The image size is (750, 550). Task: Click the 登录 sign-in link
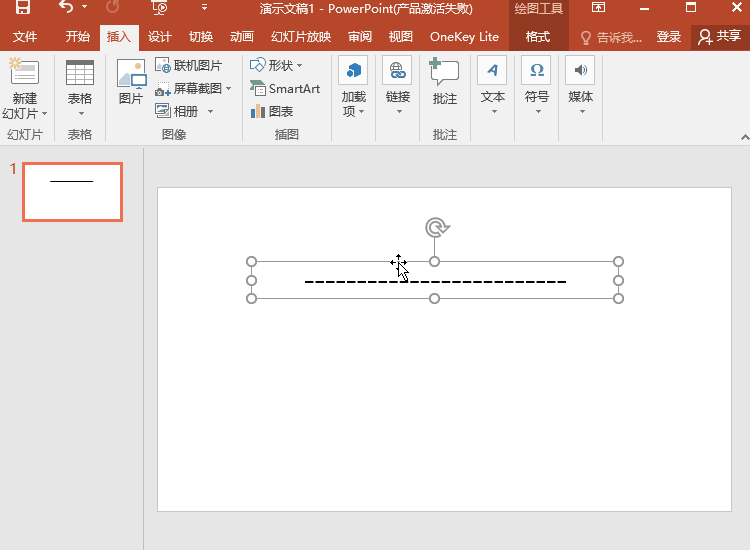[668, 37]
